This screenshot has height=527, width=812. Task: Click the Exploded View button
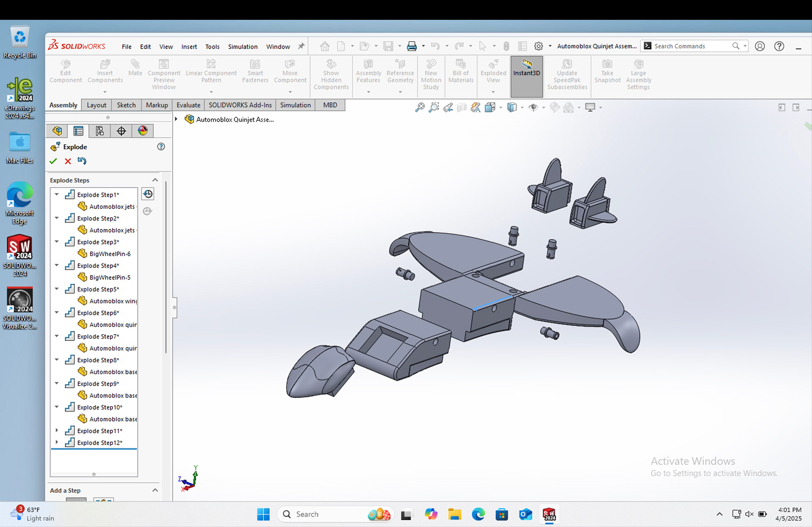493,73
